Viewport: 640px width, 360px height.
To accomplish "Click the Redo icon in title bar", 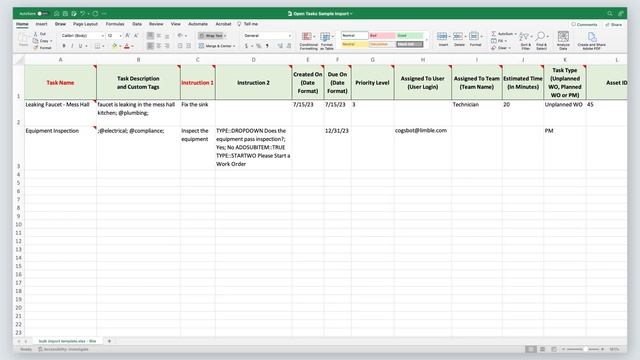I will click(95, 13).
